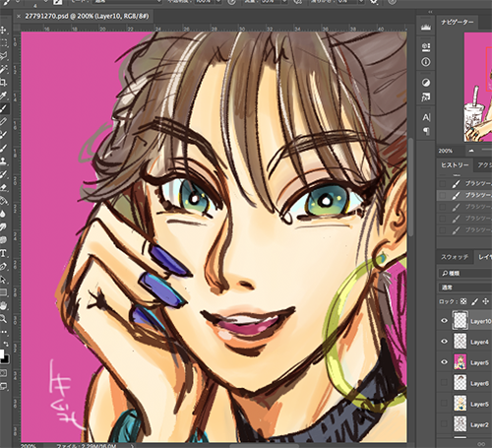Click the background black color swatch
The width and height of the screenshot is (492, 448).
pos(6,359)
